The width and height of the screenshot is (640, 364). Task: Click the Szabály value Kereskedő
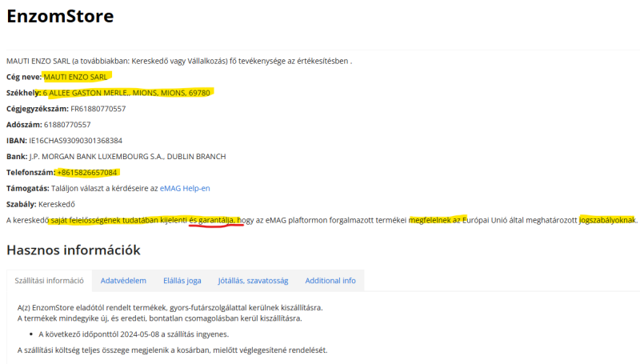coord(57,205)
